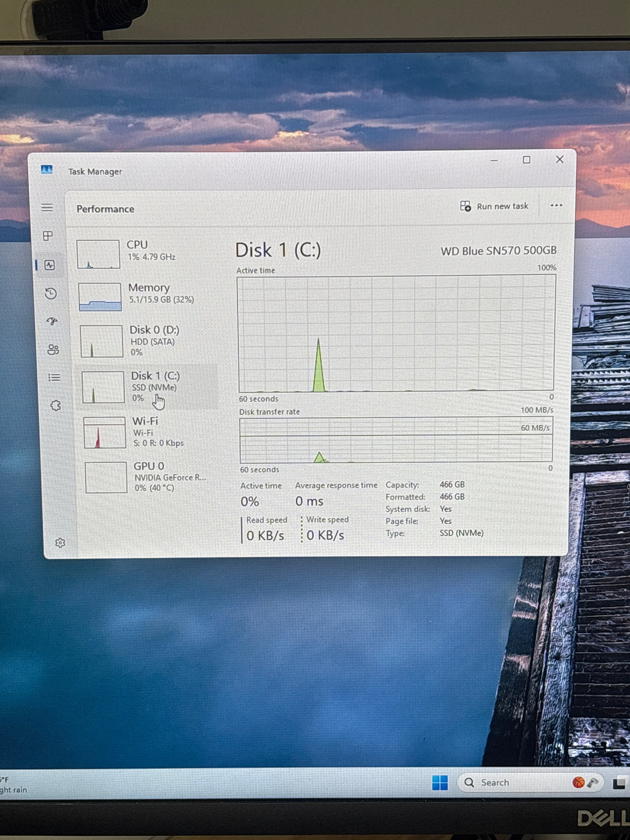Open the weather widget on taskbar

14,785
